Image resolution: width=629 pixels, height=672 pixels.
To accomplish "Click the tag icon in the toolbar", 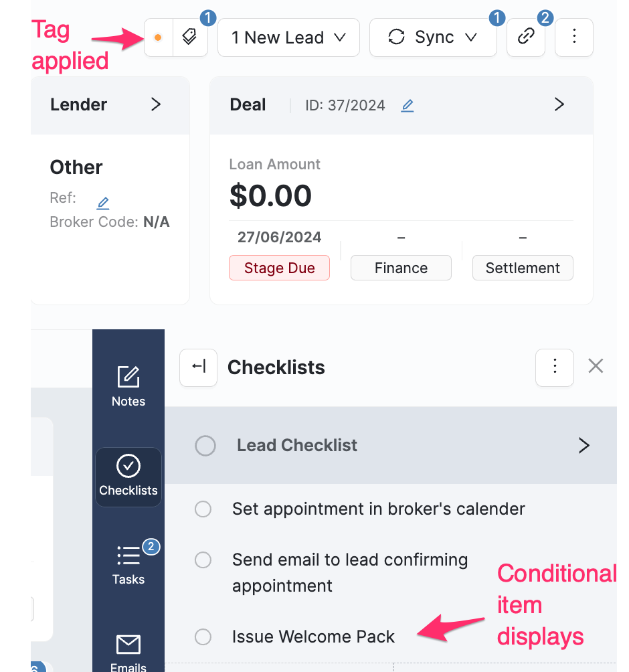I will click(x=190, y=37).
